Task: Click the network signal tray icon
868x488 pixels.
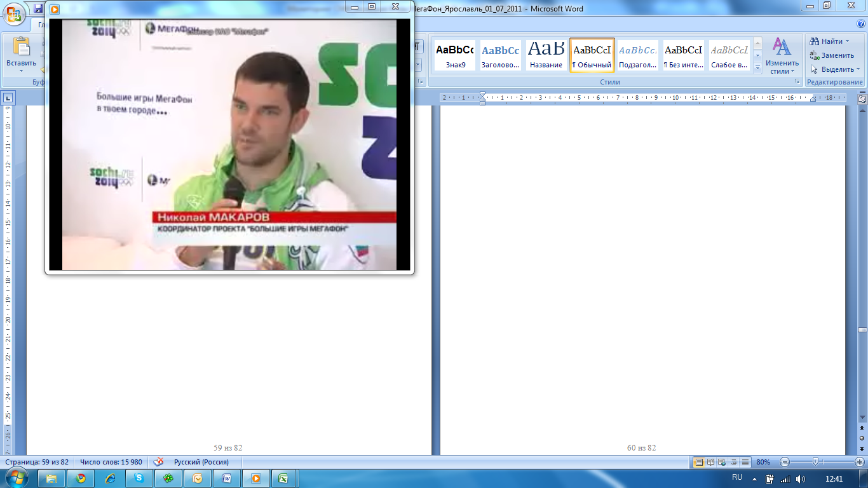Action: coord(785,478)
